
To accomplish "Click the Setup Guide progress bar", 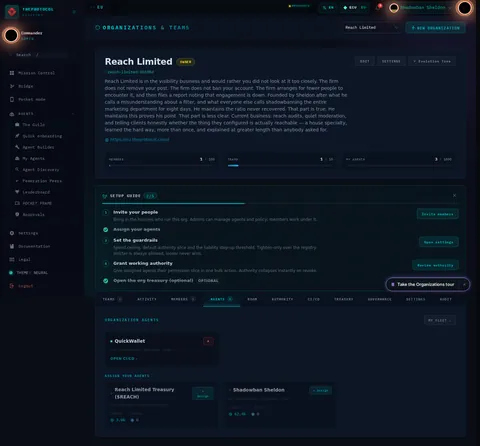I will [x=280, y=203].
